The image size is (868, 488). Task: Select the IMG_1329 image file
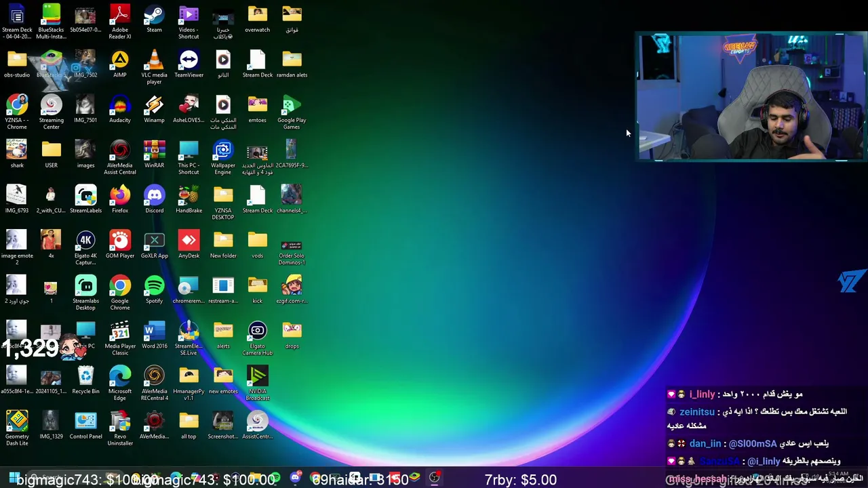tap(51, 426)
